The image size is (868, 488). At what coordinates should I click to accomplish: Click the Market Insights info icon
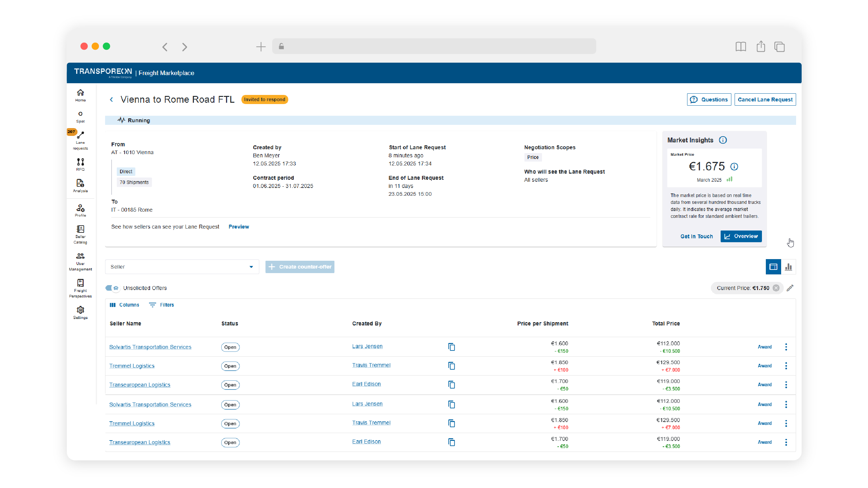[723, 140]
